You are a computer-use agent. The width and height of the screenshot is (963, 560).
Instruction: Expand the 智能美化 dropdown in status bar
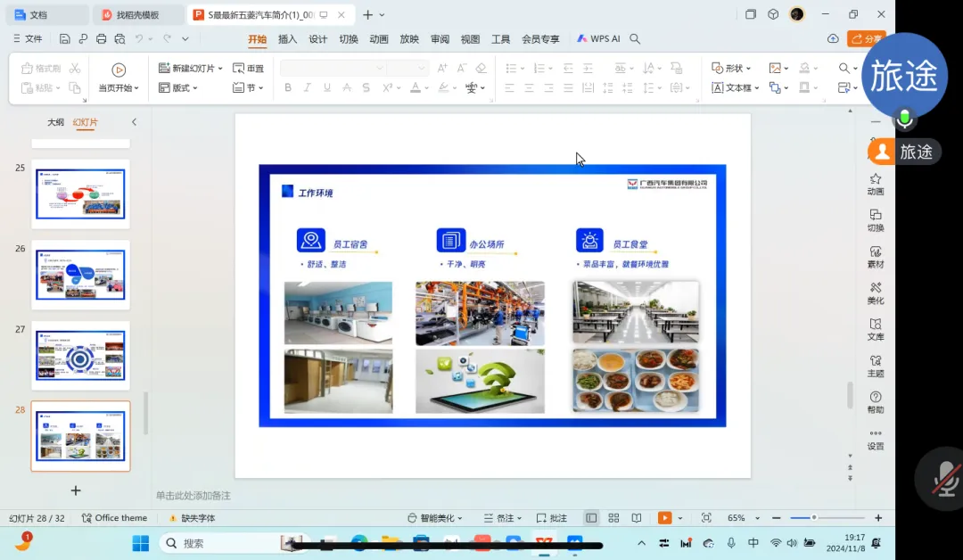pos(436,518)
